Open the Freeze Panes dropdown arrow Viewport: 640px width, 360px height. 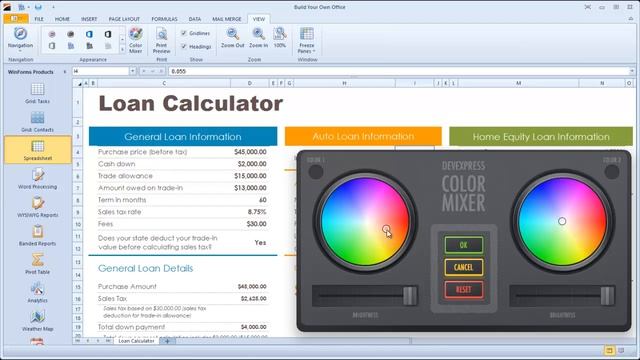[x=313, y=51]
